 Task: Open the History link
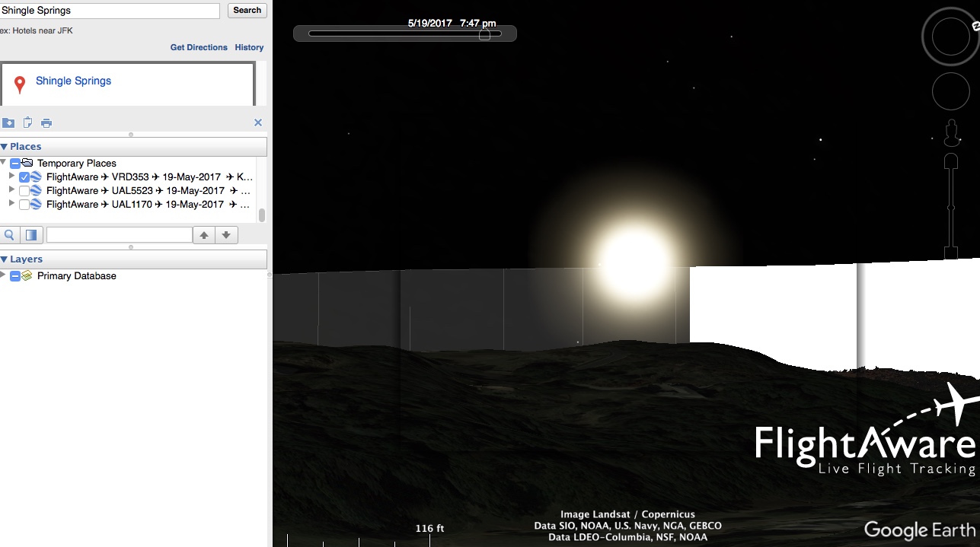click(249, 47)
